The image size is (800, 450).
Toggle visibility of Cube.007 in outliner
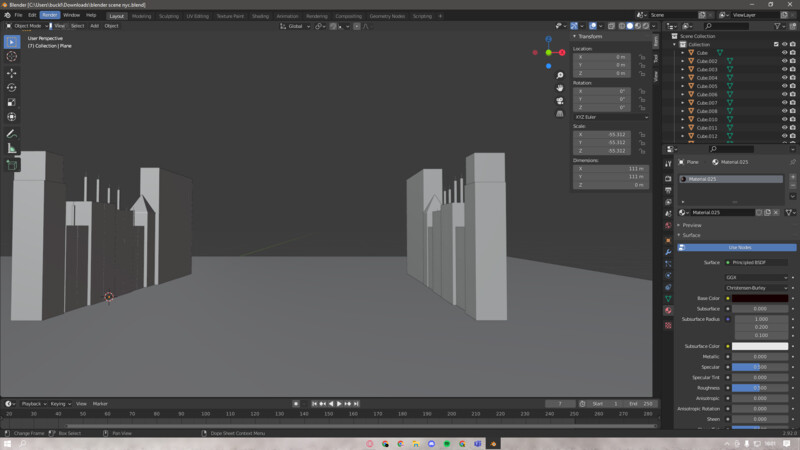[784, 102]
